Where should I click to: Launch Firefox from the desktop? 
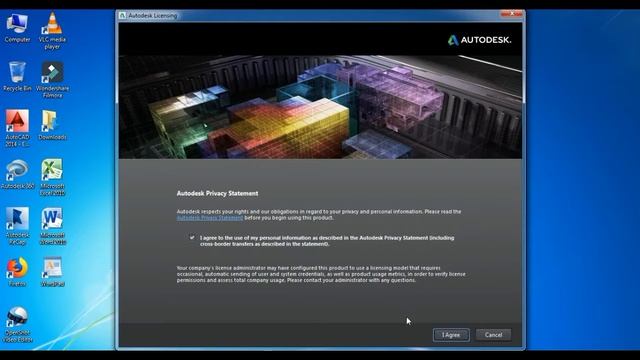coord(17,272)
